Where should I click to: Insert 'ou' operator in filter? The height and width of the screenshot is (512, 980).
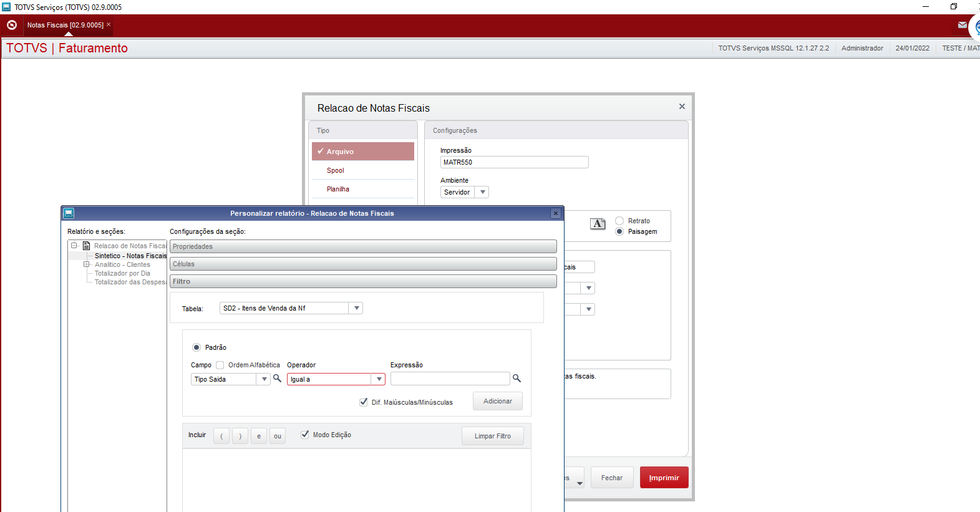click(278, 436)
